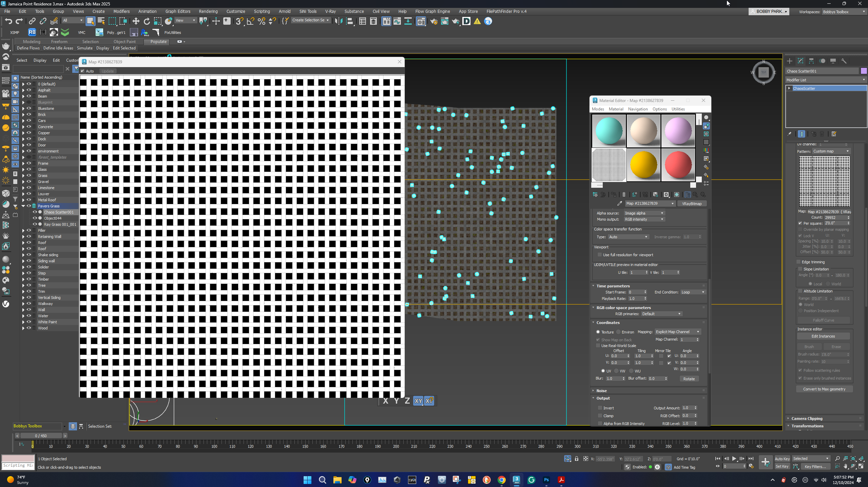The image size is (868, 487).
Task: Open the Utilities wrench panel icon
Action: [844, 61]
